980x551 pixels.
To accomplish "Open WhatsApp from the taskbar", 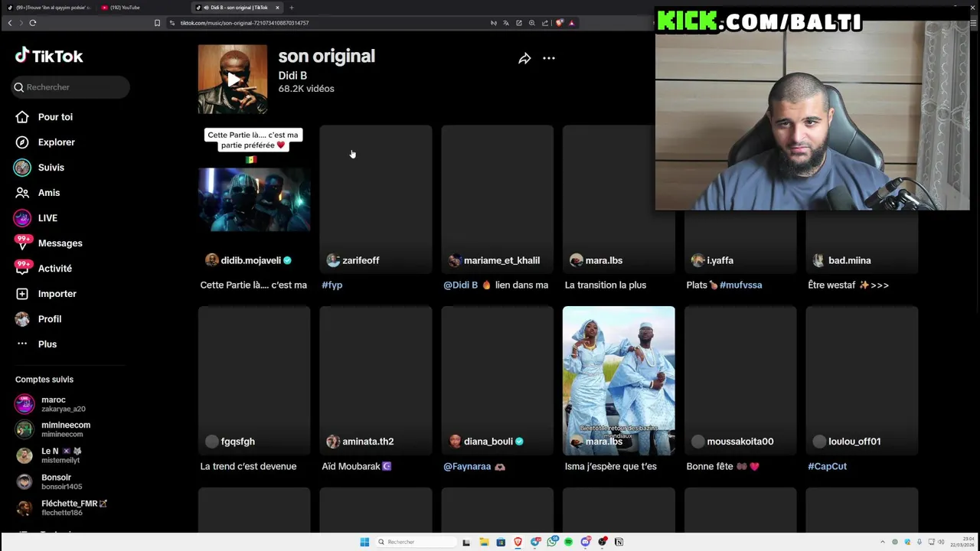I will 552,542.
